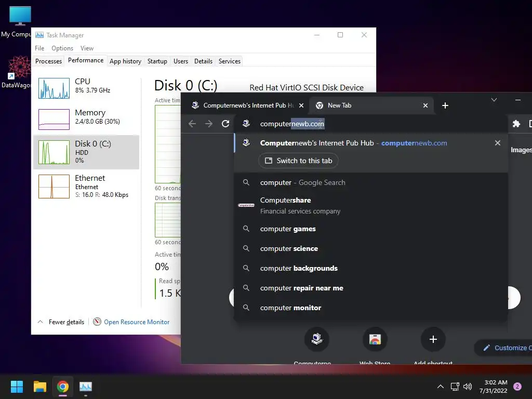This screenshot has height=399, width=532.
Task: Switch to the App history tab
Action: coord(126,61)
